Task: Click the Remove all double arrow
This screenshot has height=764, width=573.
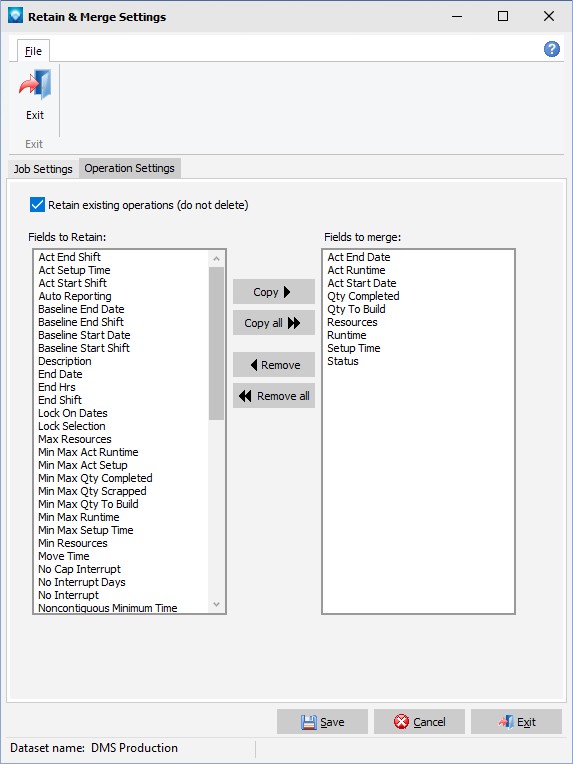Action: (x=245, y=396)
